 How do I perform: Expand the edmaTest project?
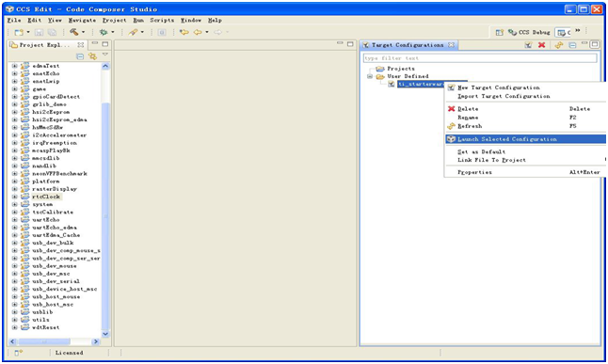14,66
